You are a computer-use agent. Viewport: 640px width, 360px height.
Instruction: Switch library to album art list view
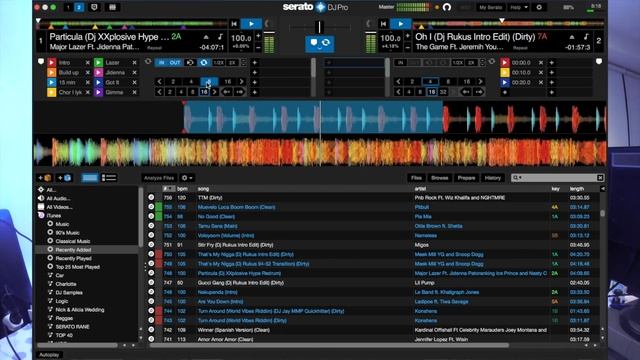(x=109, y=178)
